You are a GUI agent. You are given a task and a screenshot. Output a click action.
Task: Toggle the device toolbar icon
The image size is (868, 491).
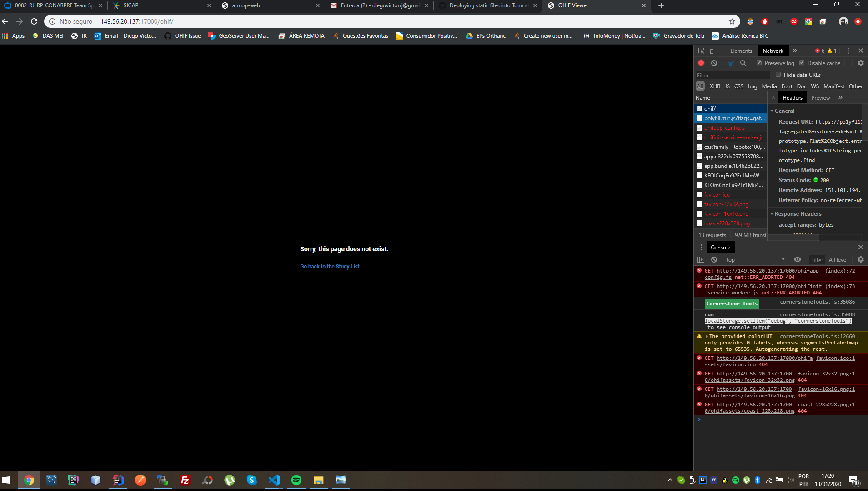click(713, 51)
